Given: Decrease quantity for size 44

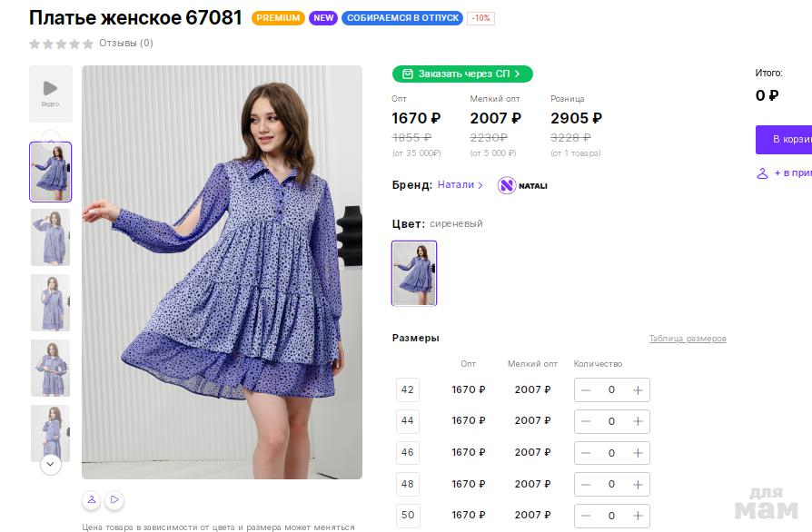Looking at the screenshot, I should 586,421.
